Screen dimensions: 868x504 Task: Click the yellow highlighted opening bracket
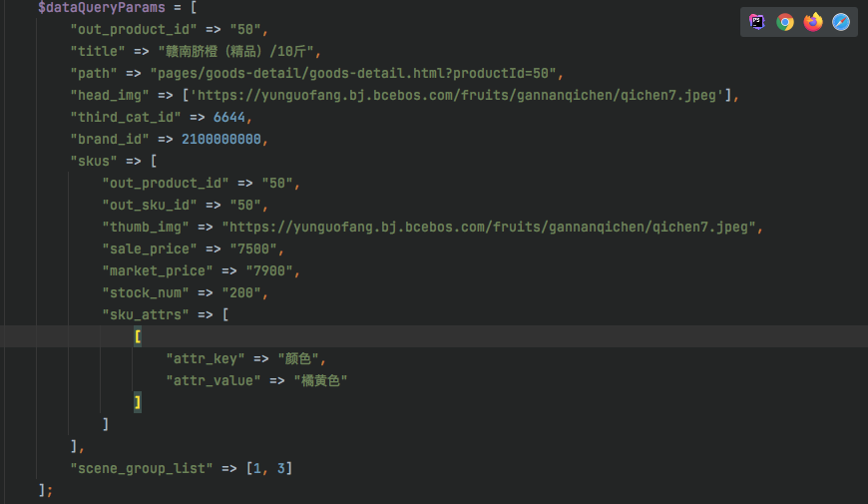click(138, 336)
